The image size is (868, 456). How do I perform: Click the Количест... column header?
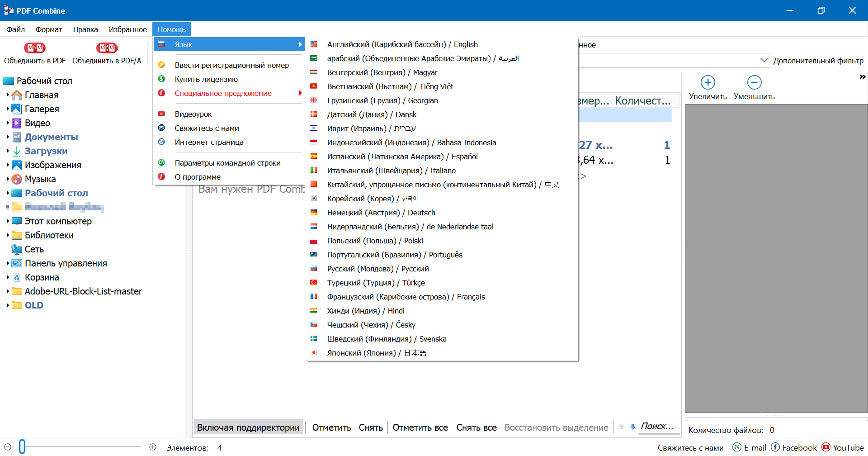pyautogui.click(x=642, y=100)
